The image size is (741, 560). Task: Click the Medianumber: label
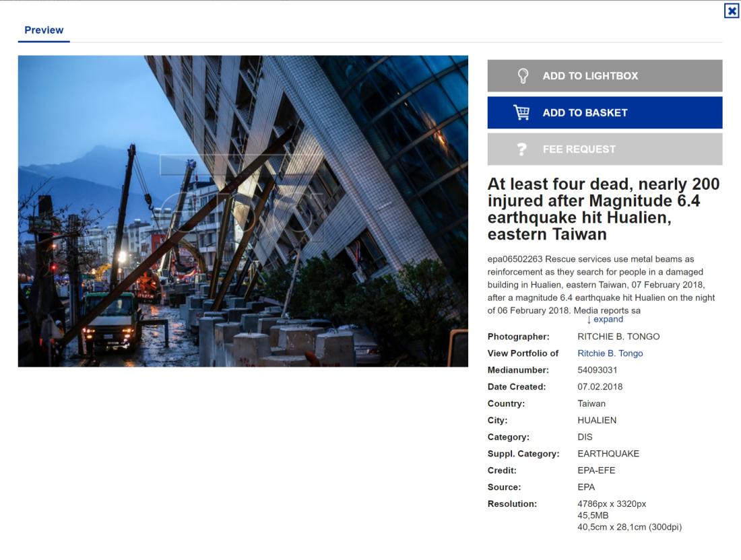point(518,370)
